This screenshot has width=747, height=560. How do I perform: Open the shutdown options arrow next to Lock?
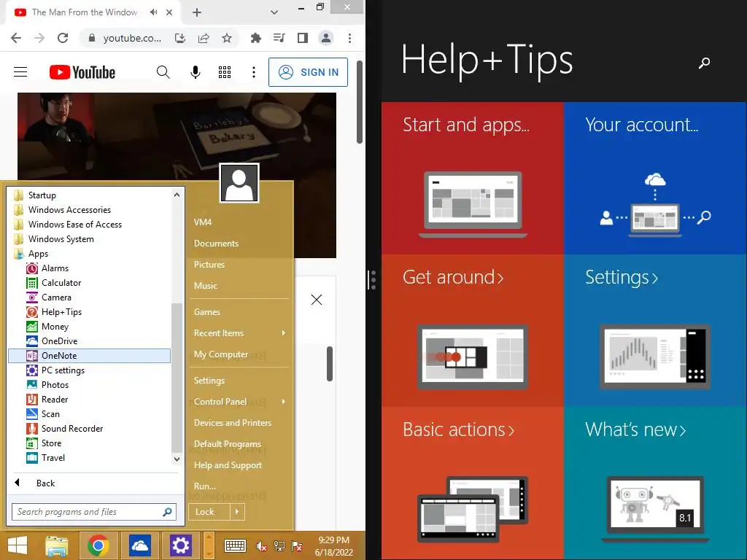[237, 512]
